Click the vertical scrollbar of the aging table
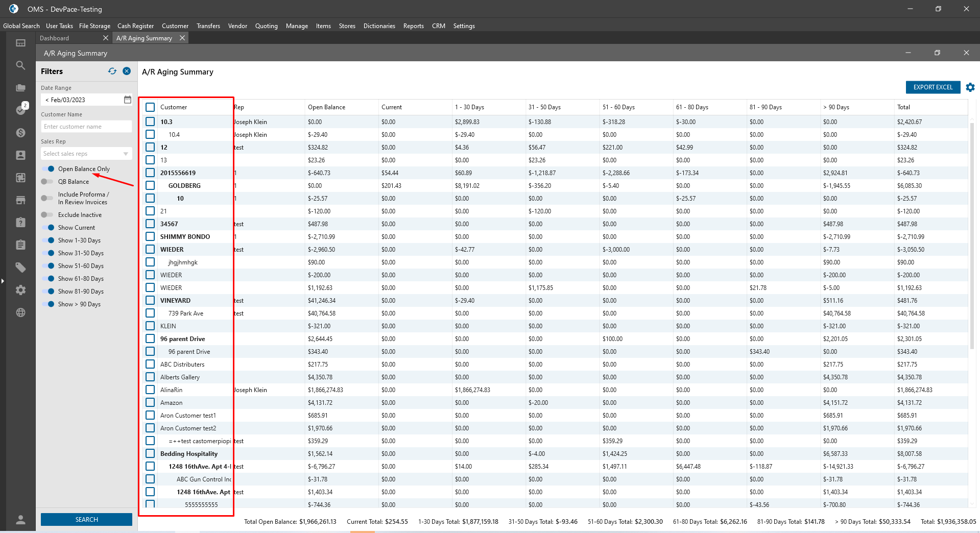 coord(972,235)
